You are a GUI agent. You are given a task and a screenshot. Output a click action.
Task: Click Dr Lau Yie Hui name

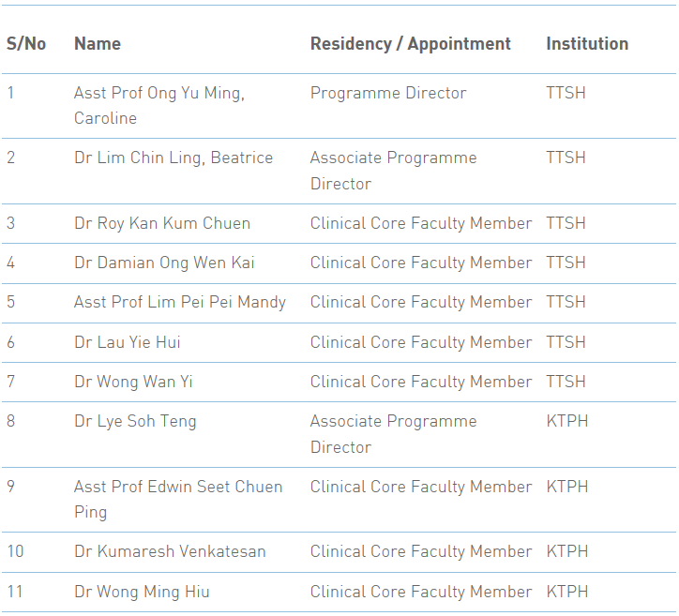point(128,342)
